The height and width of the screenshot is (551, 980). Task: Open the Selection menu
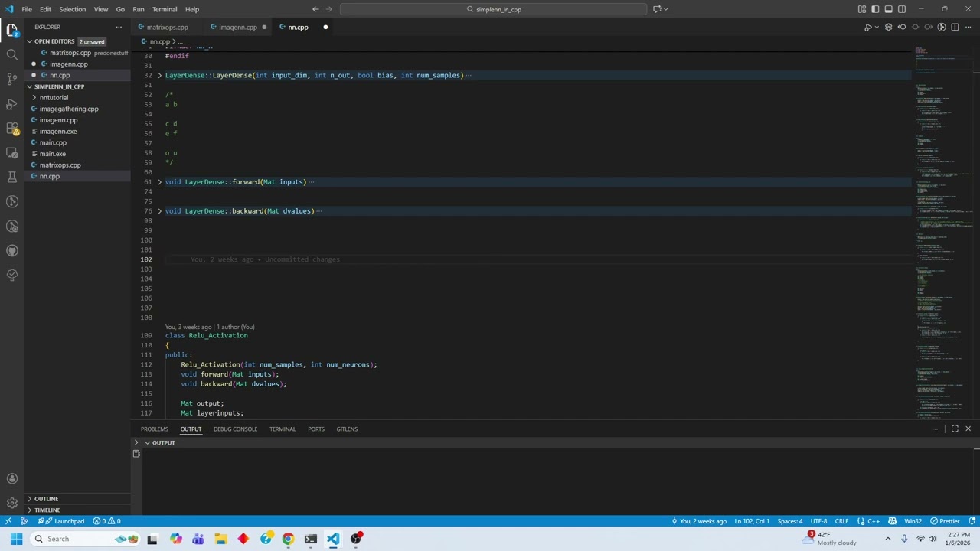(72, 9)
